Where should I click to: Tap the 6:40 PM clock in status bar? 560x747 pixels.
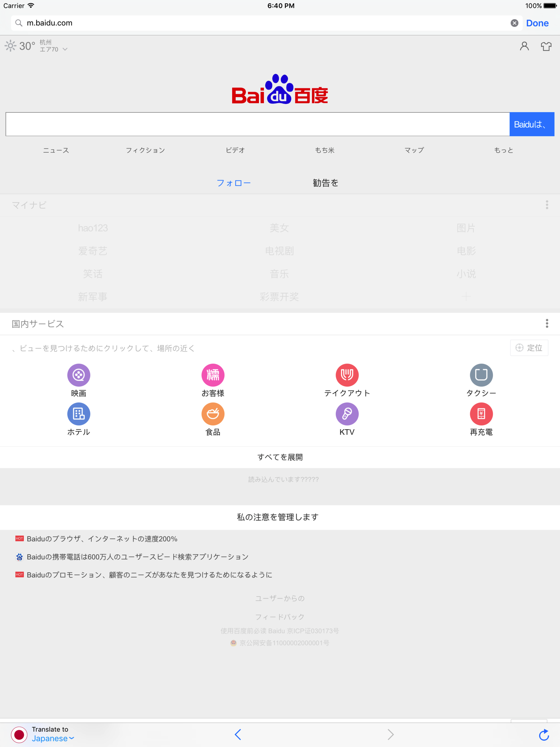click(281, 6)
